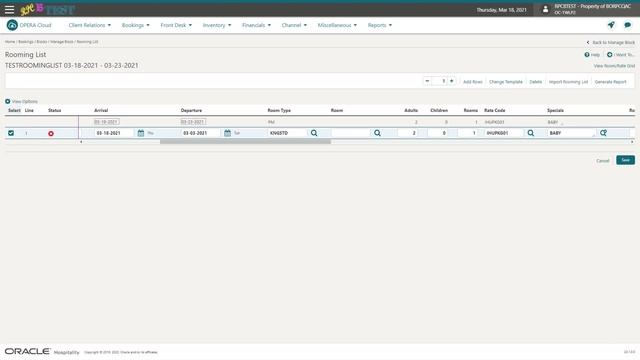This screenshot has height=360, width=640.
Task: Click the Arrival column header
Action: (101, 110)
